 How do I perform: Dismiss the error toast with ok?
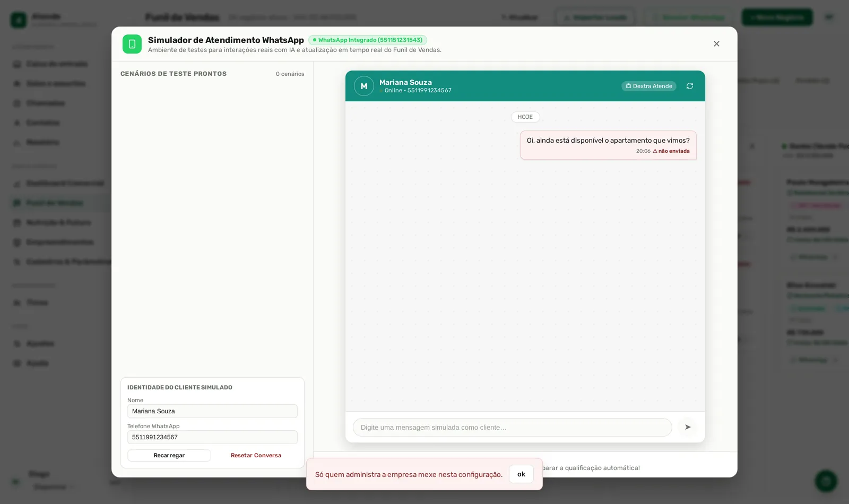[x=521, y=474]
